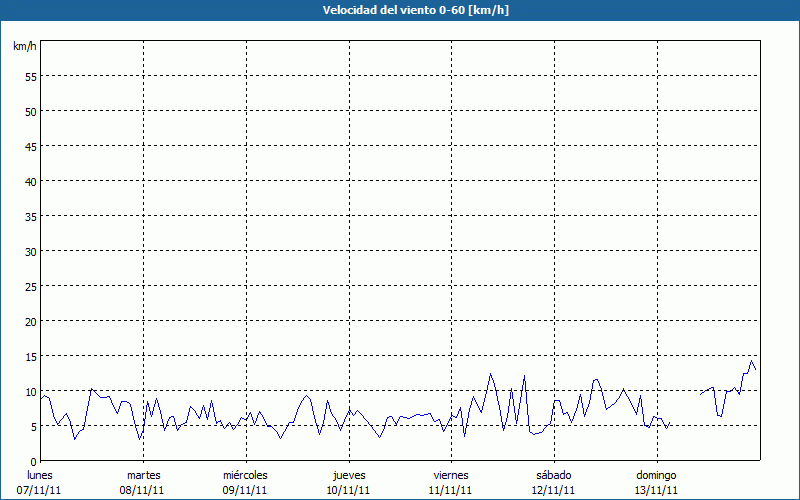The image size is (800, 500).
Task: Select the date label 13/11/11
Action: 657,490
